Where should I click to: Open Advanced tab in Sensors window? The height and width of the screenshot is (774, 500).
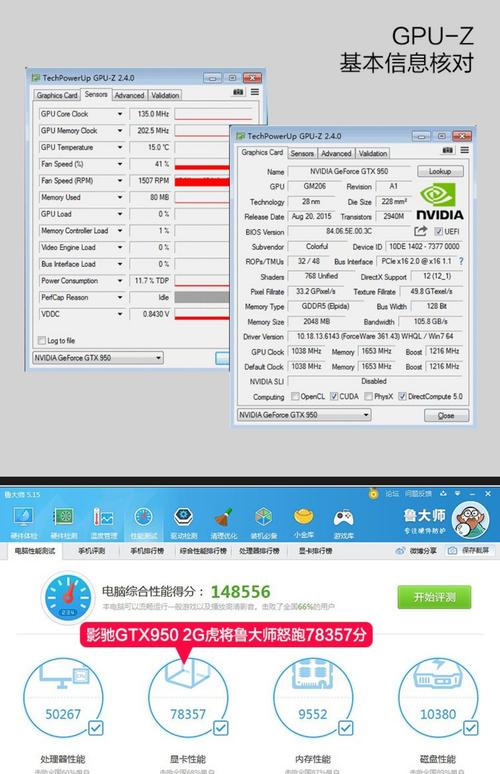tap(129, 95)
